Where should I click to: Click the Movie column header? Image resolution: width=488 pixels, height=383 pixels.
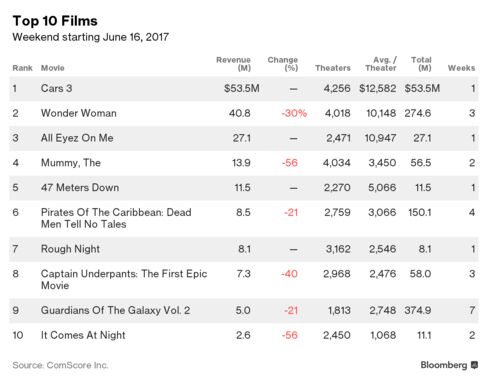[53, 68]
